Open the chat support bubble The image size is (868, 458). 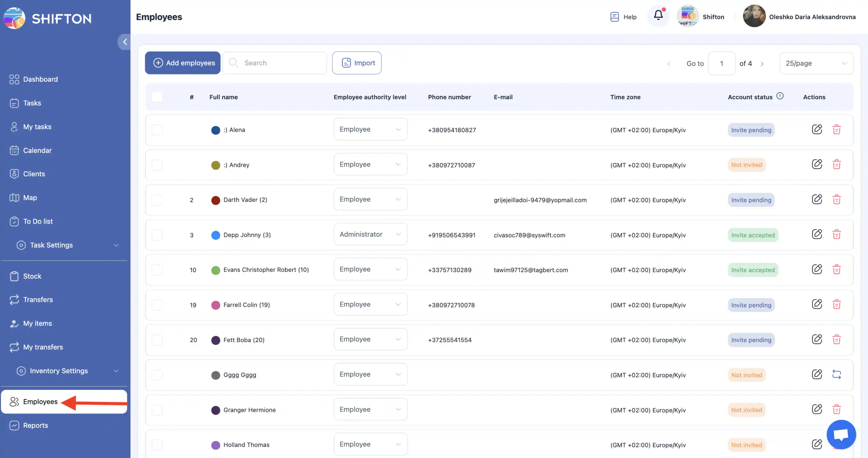point(841,434)
